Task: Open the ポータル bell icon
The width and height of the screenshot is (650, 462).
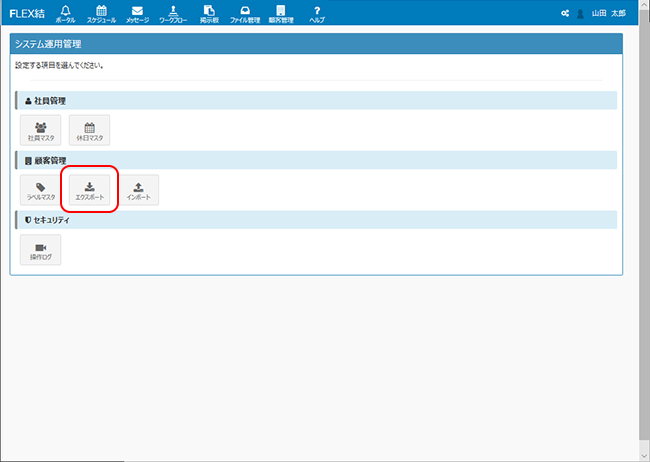Action: click(x=65, y=14)
